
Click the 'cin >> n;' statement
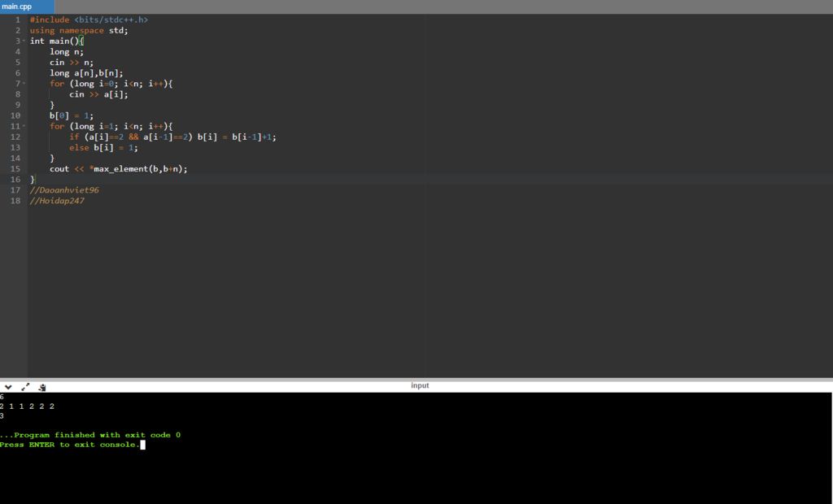pyautogui.click(x=72, y=62)
